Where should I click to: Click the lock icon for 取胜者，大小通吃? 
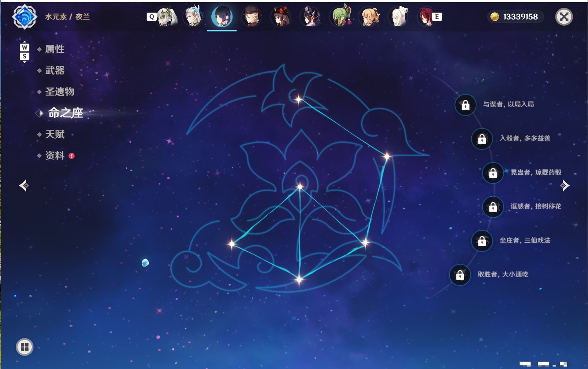click(x=460, y=275)
